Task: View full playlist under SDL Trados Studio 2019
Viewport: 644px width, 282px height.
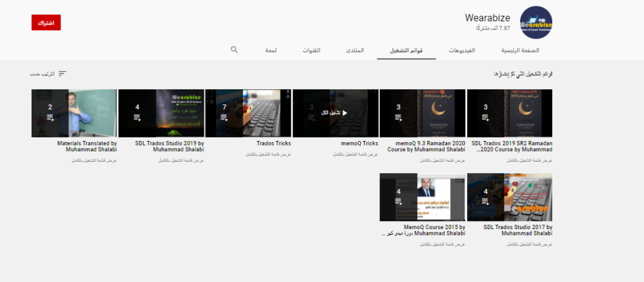Action: click(181, 161)
